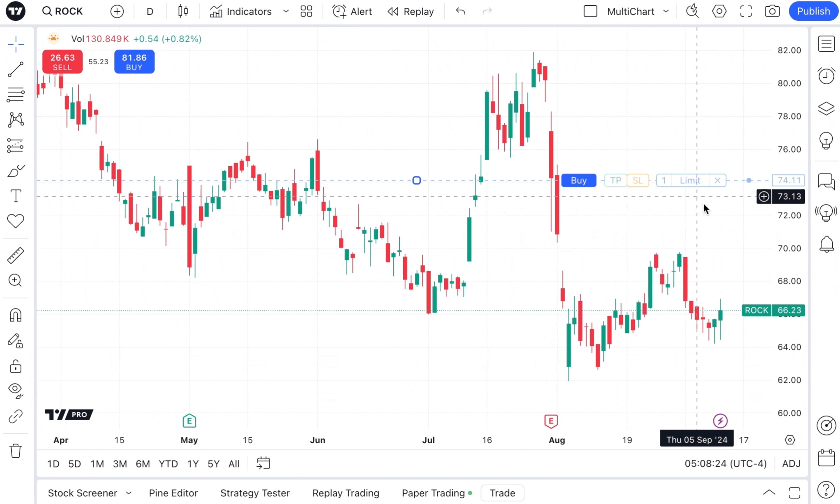Screen dimensions: 840x504
Task: Click the Publish button
Action: (813, 11)
